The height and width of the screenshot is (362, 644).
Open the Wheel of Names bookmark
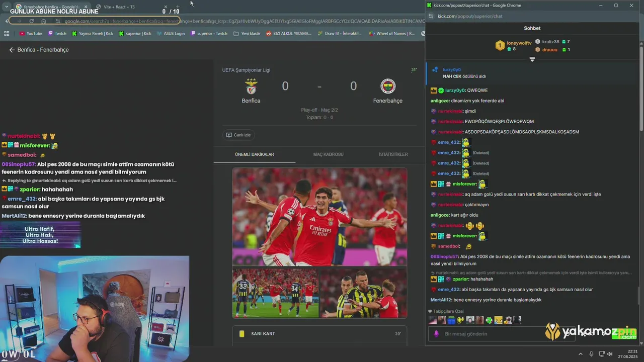click(x=391, y=34)
